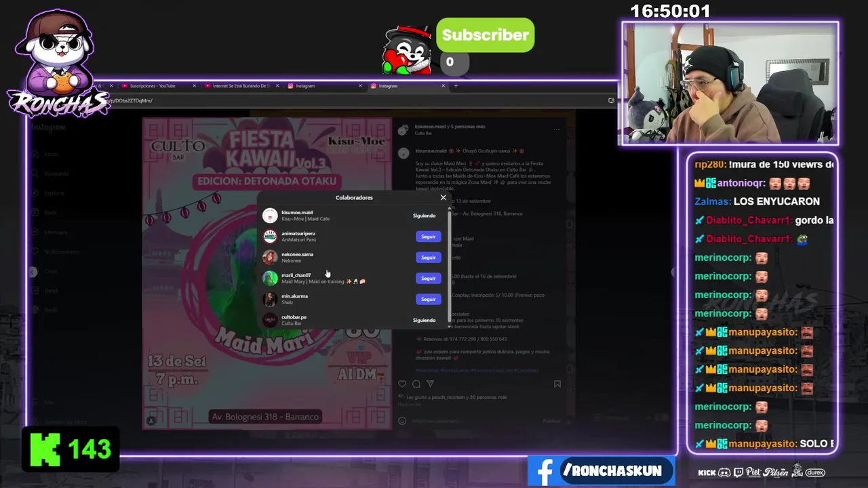Viewport: 868px width, 488px height.
Task: Open the emoji picker beside comment field
Action: [x=402, y=421]
